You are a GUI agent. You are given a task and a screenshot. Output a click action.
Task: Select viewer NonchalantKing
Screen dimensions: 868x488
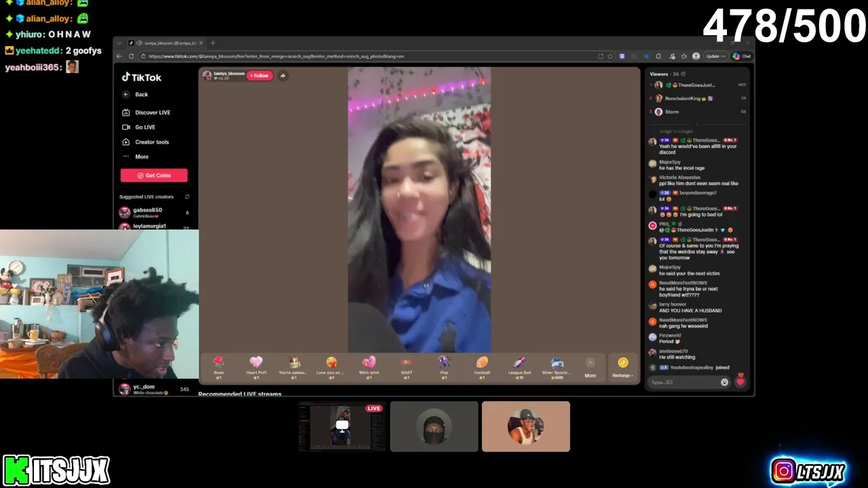point(698,98)
